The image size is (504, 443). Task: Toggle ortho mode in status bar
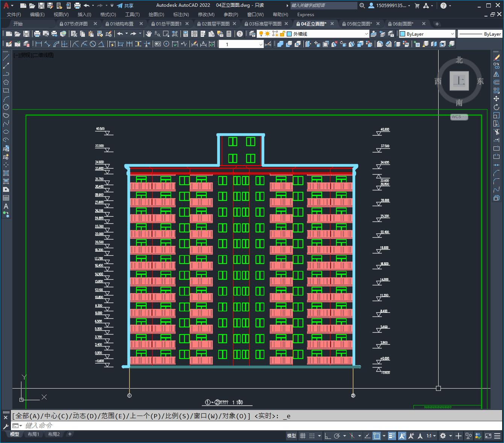tap(328, 436)
